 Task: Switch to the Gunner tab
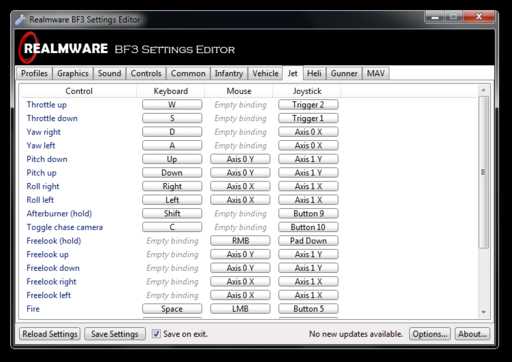pyautogui.click(x=344, y=73)
